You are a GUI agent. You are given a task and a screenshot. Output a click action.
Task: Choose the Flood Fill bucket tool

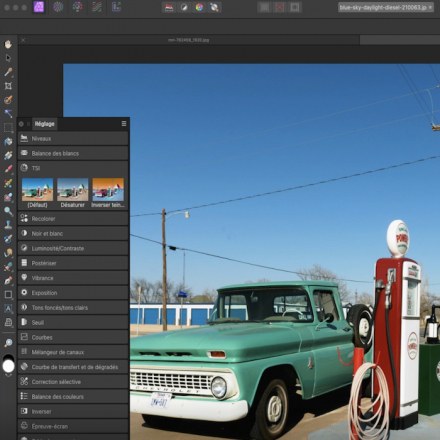[8, 141]
